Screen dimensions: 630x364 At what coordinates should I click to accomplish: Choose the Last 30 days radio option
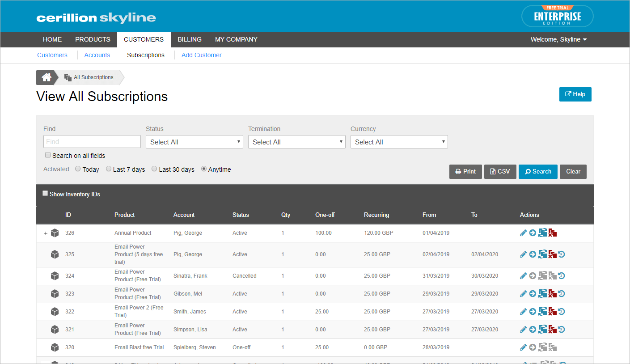pos(154,169)
